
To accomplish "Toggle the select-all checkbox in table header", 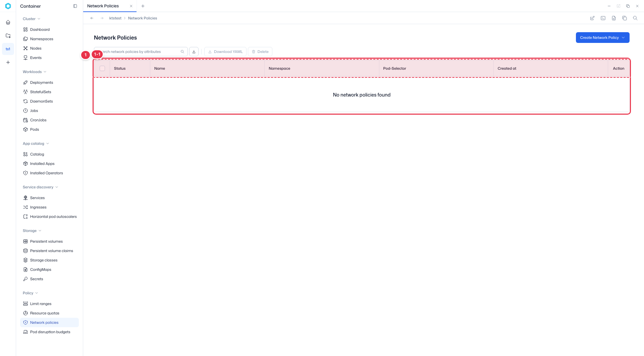I will coord(102,68).
